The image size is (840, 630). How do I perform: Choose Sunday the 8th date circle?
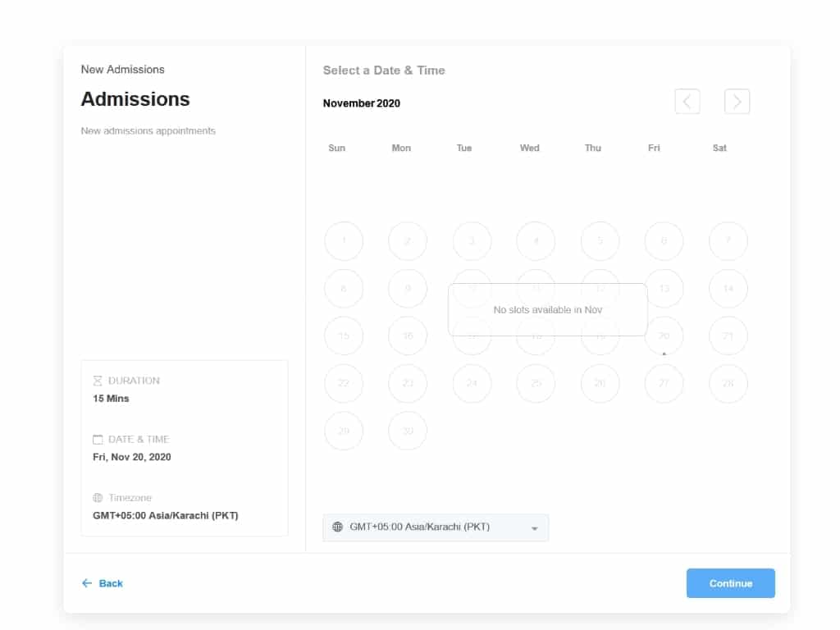pos(344,289)
